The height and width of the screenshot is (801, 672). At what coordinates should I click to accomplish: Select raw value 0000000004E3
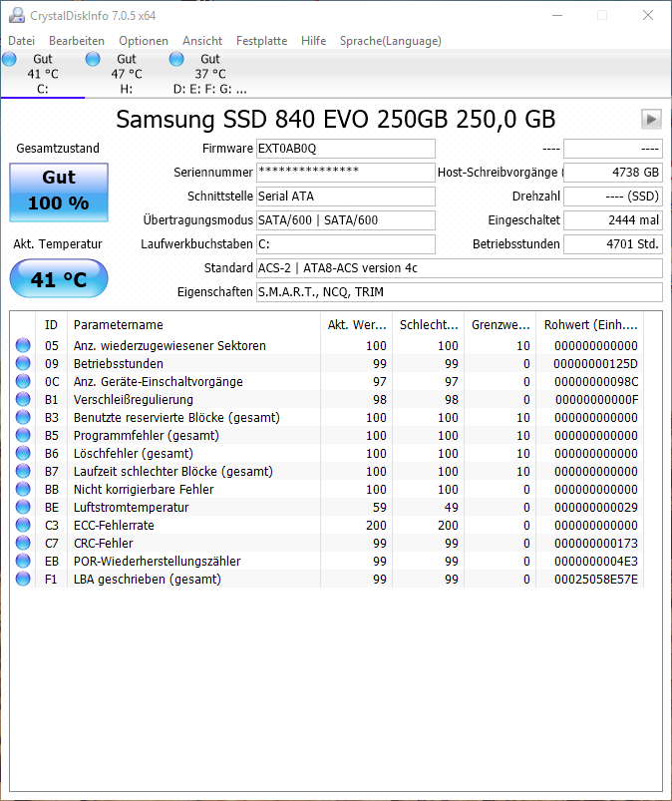click(596, 562)
